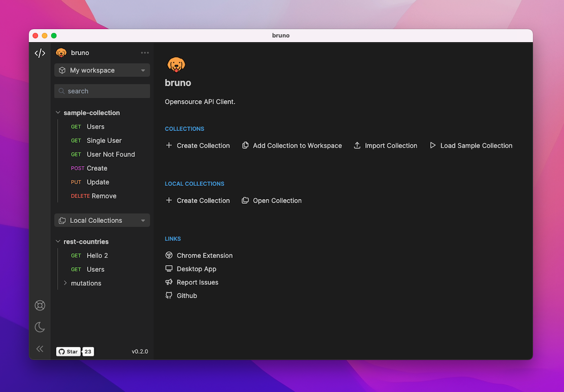Click the sample-collection name label
Screen dimensions: 564x392
(x=92, y=113)
